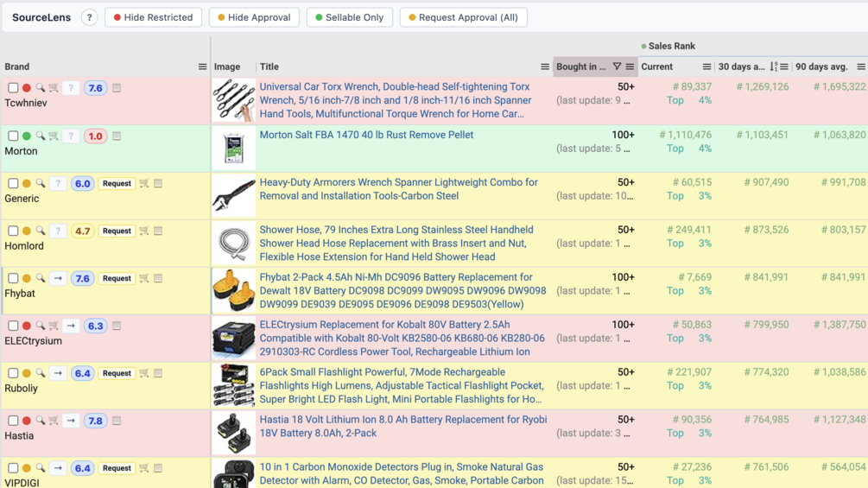Image resolution: width=868 pixels, height=488 pixels.
Task: Toggle the Sellable Only filter
Action: (349, 17)
